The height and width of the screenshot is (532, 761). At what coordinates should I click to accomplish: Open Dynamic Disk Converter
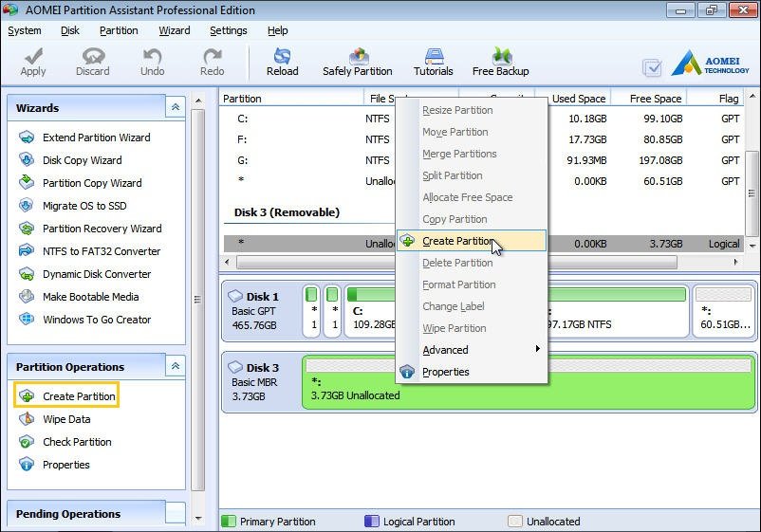[97, 274]
